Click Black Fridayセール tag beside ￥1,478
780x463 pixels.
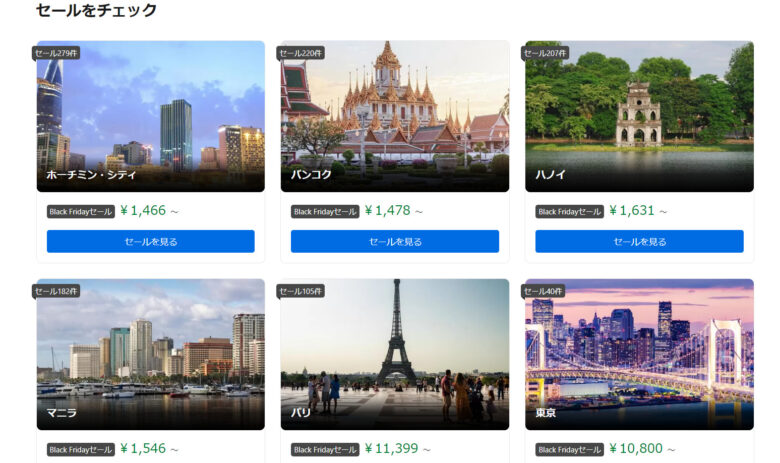pyautogui.click(x=325, y=212)
